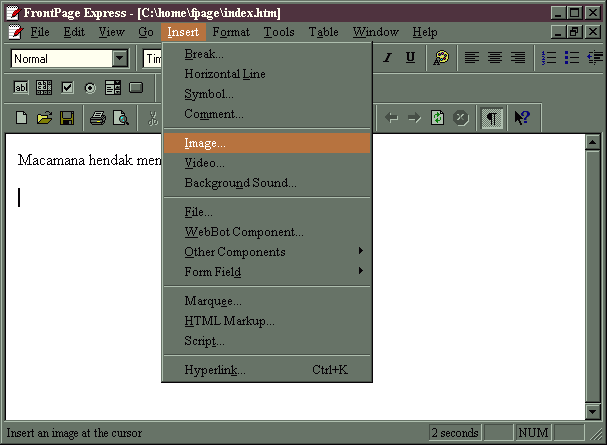Insert a scrolling text box form field
This screenshot has width=607, height=445.
pyautogui.click(x=44, y=88)
